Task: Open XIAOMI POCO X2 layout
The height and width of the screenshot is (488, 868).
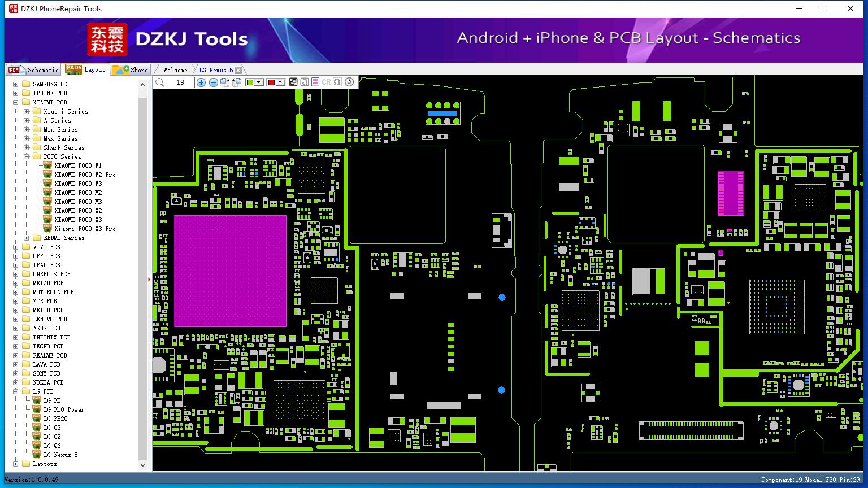Action: point(78,211)
